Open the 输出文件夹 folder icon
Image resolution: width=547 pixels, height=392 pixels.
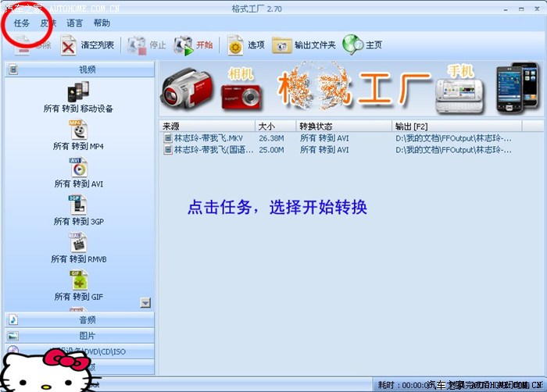[281, 45]
